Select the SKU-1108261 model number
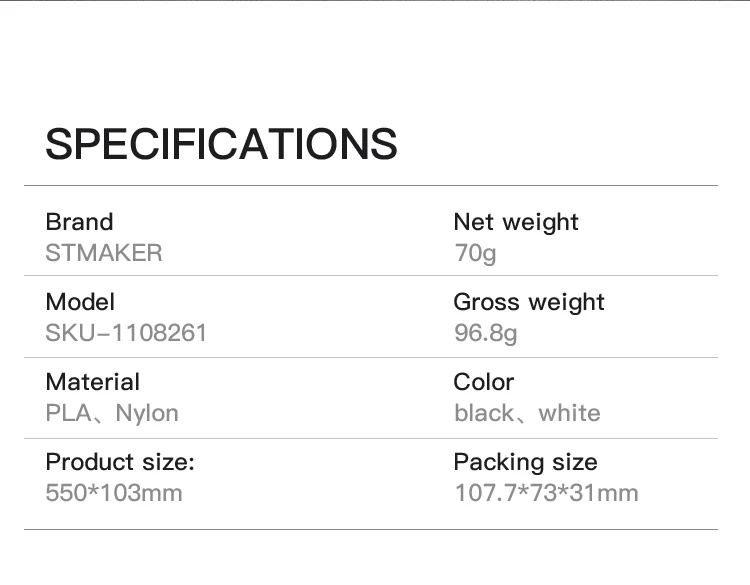This screenshot has width=750, height=585. point(126,333)
